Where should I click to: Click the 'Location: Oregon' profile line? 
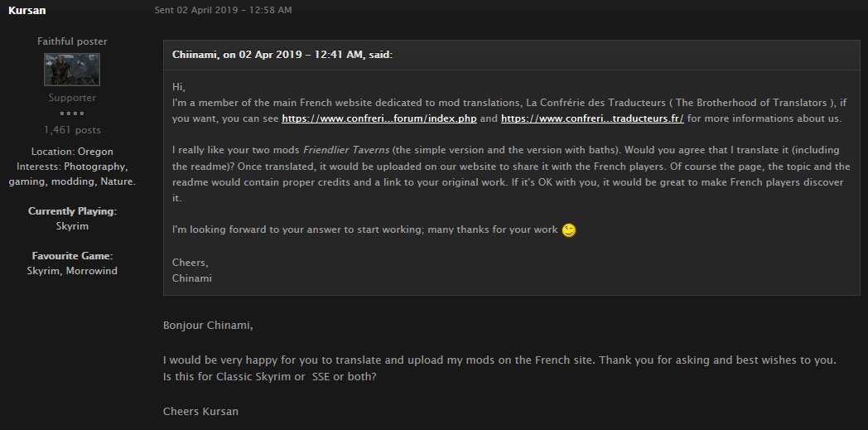point(72,152)
